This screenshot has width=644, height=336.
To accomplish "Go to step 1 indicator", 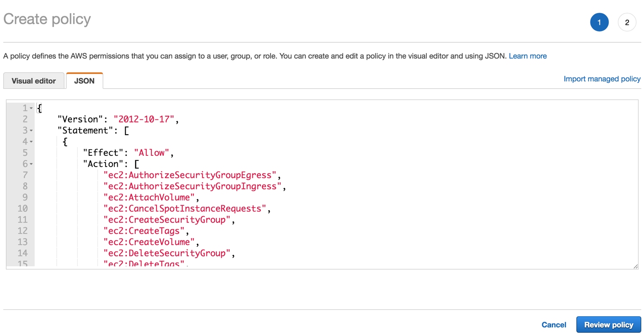I will pyautogui.click(x=599, y=22).
